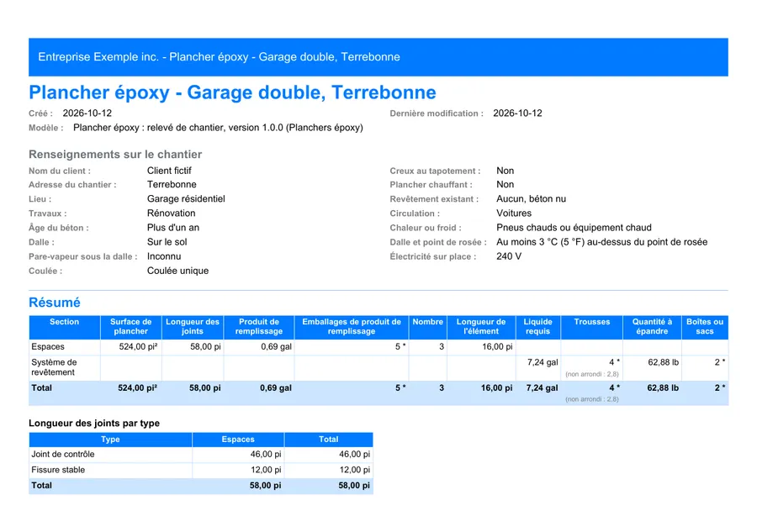Click the 'Renseignements sur le chantier' heading
The width and height of the screenshot is (757, 532).
point(115,155)
